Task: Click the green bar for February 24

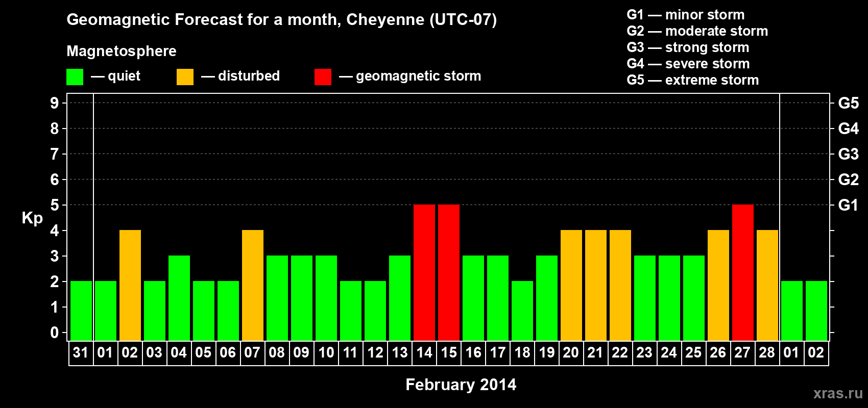Action: point(669,298)
